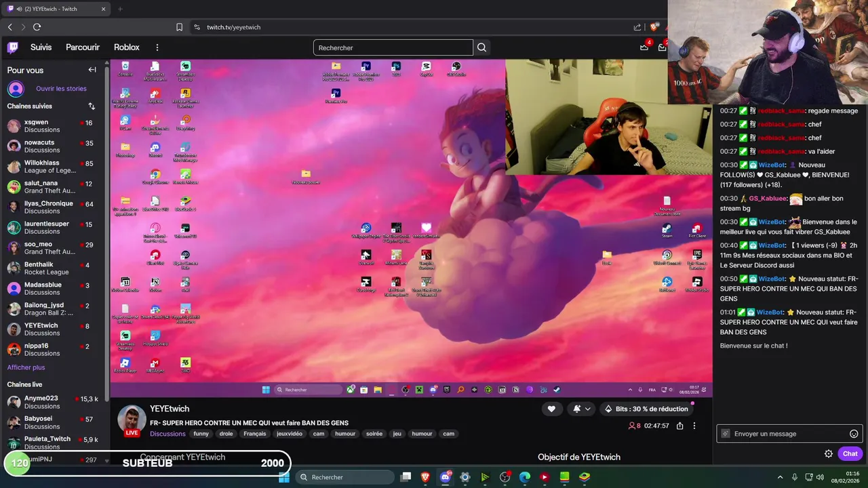868x488 pixels.
Task: Reload the page in the browser
Action: [37, 27]
